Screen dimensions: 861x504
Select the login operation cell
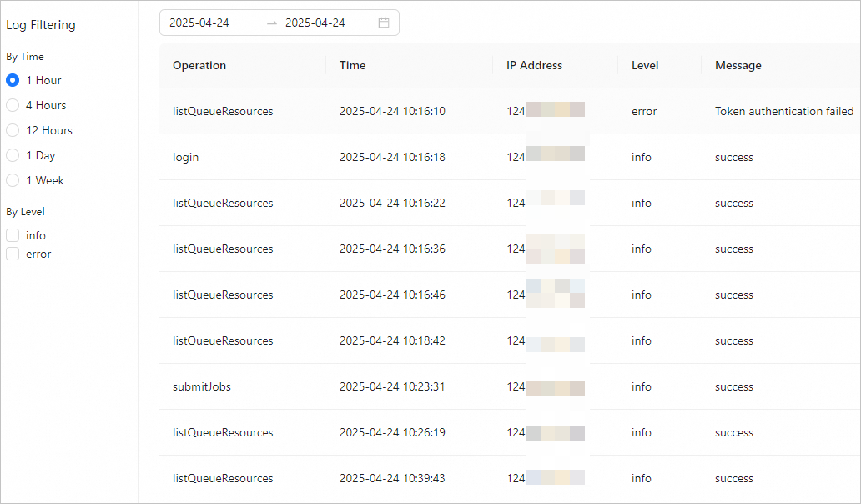[185, 157]
